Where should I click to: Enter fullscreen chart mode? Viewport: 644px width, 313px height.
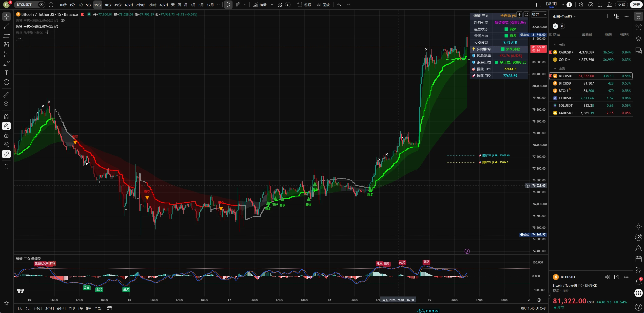600,5
